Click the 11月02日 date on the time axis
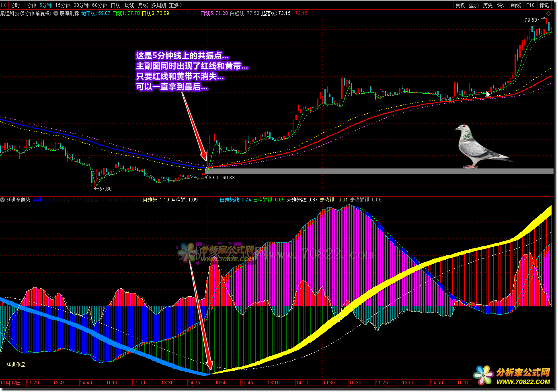Viewport: 558px width, 392px height. (10, 383)
